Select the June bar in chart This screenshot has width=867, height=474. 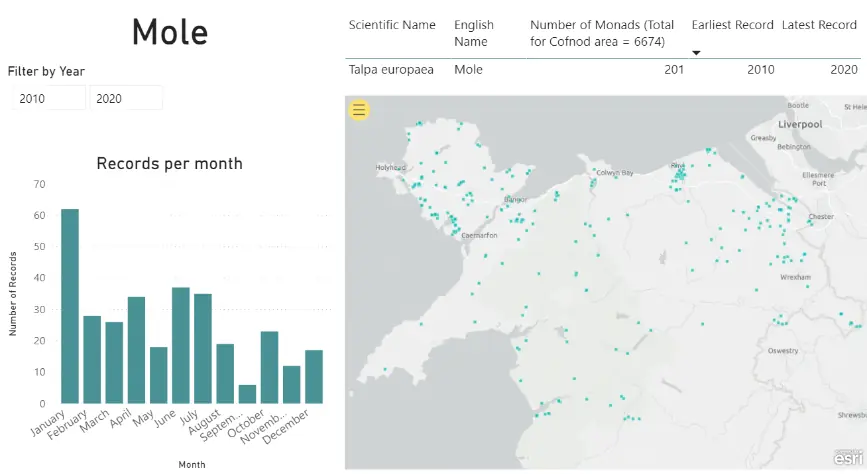pos(181,345)
